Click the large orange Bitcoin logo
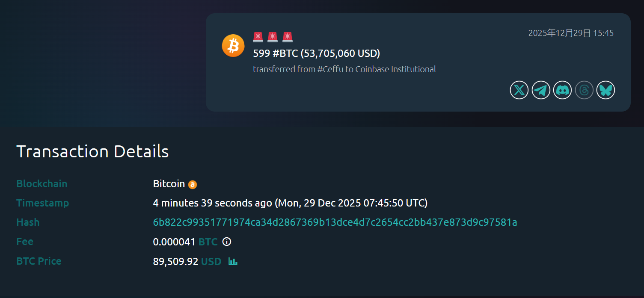Image resolution: width=644 pixels, height=298 pixels. [233, 46]
